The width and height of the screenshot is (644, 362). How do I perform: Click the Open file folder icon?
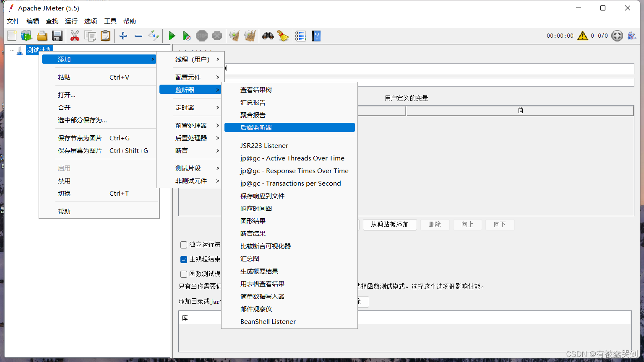[42, 36]
